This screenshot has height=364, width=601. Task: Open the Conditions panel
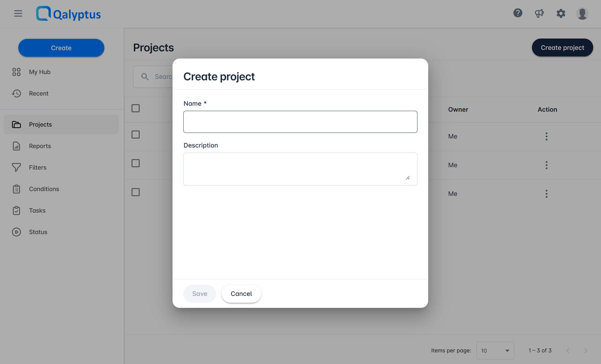click(44, 189)
